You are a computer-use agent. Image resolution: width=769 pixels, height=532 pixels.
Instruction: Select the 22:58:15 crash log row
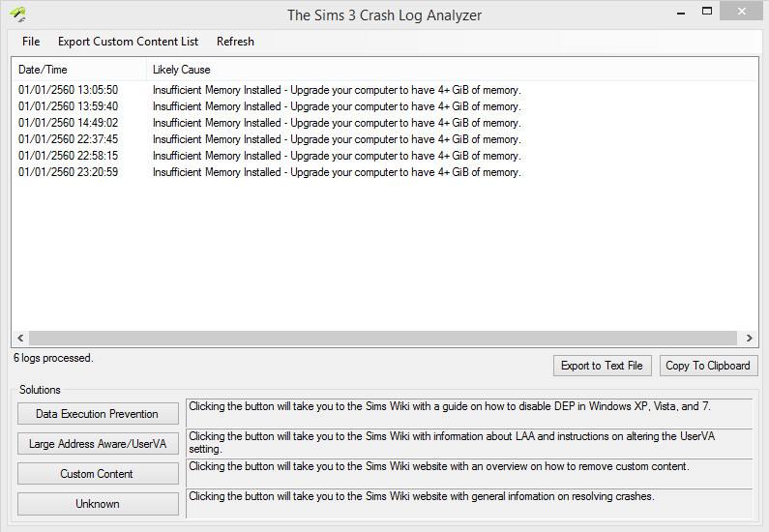(x=270, y=156)
